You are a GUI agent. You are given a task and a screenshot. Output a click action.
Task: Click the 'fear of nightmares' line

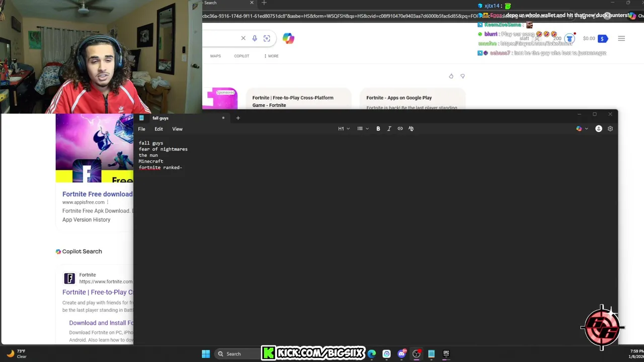[x=163, y=149]
